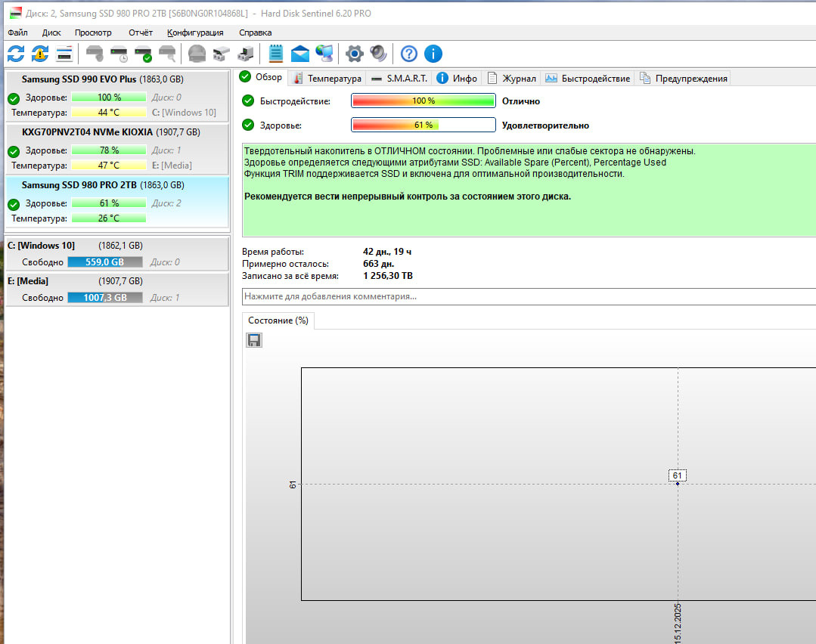The height and width of the screenshot is (644, 816).
Task: Click the globe and monitor toolbar icon
Action: 324,54
